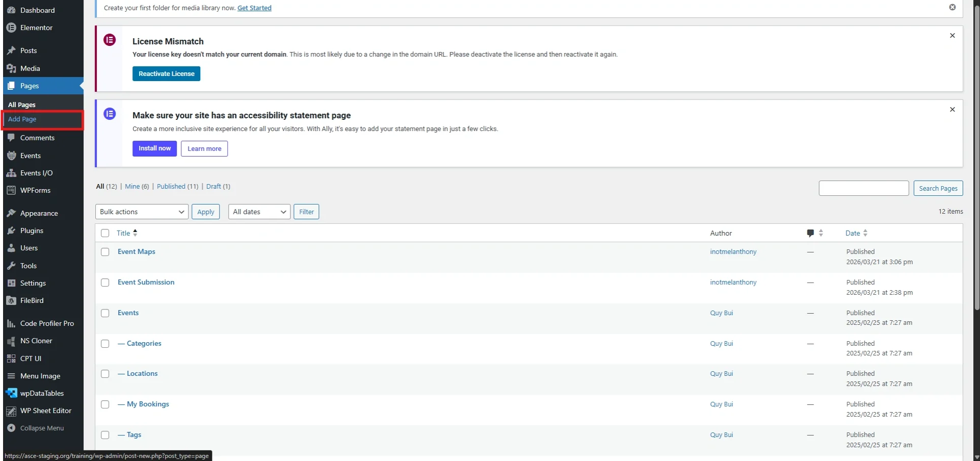The height and width of the screenshot is (461, 980).
Task: Click the Pages icon in sidebar
Action: [11, 86]
